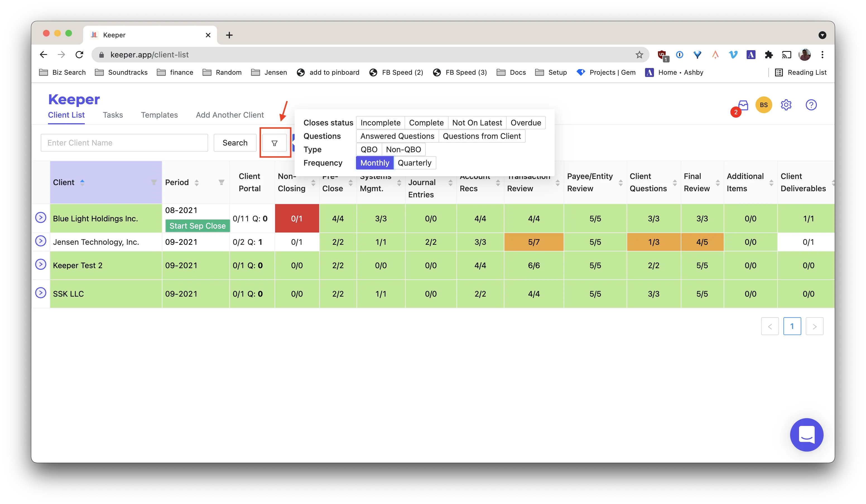Click the Period column filter icon

(221, 182)
